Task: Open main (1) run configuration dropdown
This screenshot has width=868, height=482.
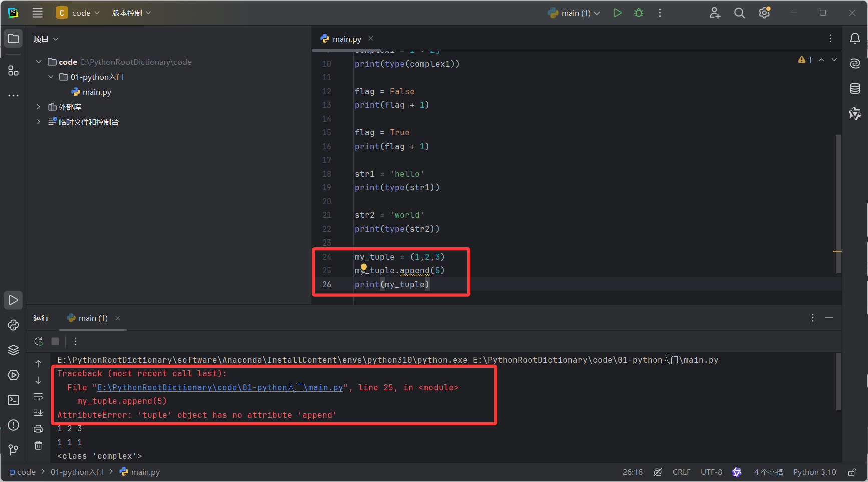Action: click(x=574, y=13)
